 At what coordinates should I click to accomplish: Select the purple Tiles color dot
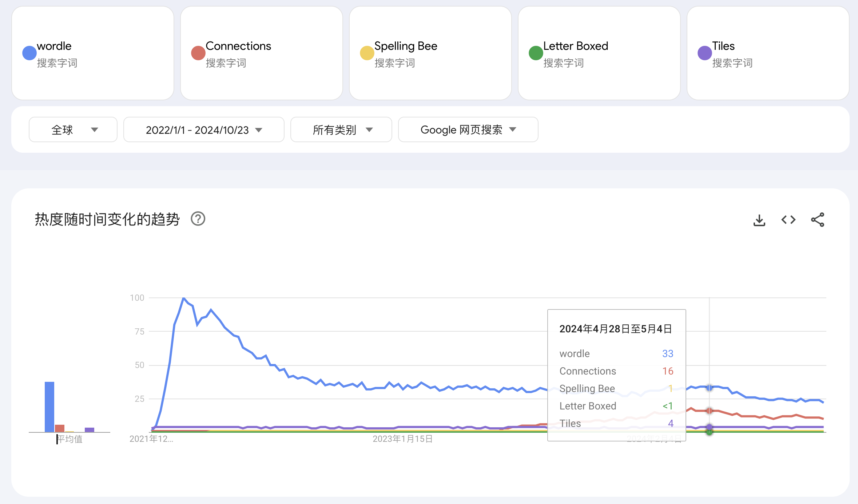point(705,53)
